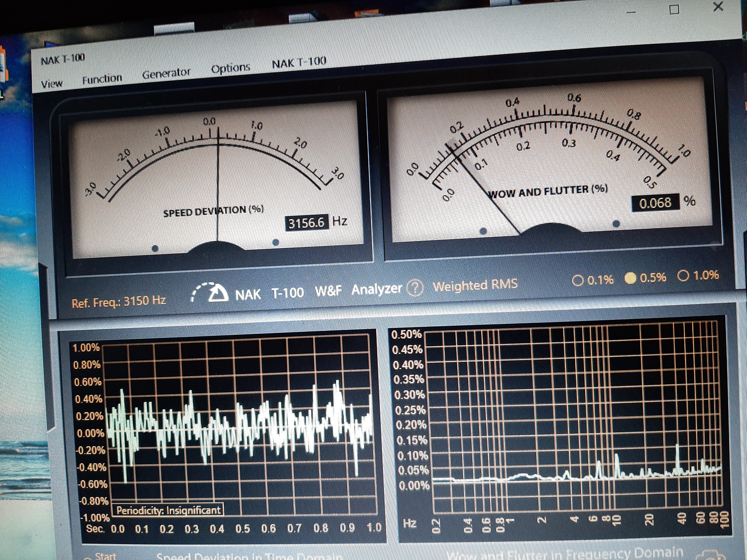Viewport: 747px width, 560px height.
Task: Click the right dot on Speed Deviation meter
Action: pyautogui.click(x=275, y=242)
